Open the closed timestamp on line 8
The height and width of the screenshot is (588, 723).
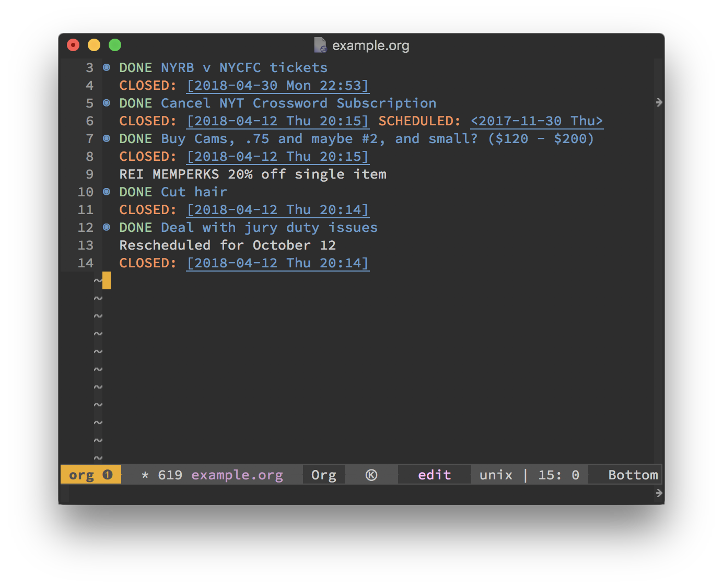pyautogui.click(x=278, y=157)
